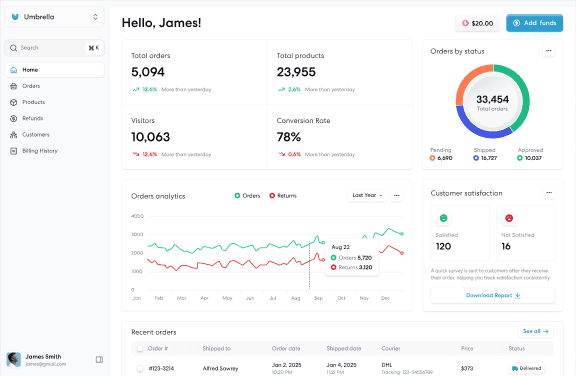The width and height of the screenshot is (576, 376).
Task: Click the 5,094 Total orders value
Action: tap(148, 72)
